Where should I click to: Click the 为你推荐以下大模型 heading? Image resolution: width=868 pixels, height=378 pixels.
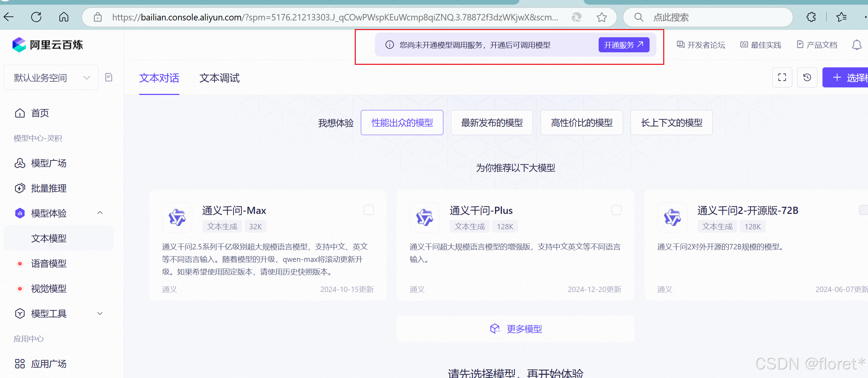point(515,168)
